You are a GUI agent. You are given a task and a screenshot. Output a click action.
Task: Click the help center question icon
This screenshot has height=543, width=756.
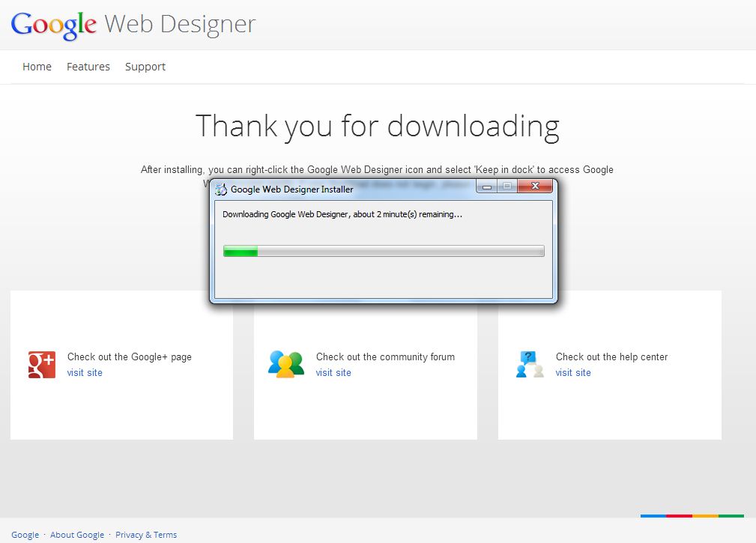tap(530, 364)
